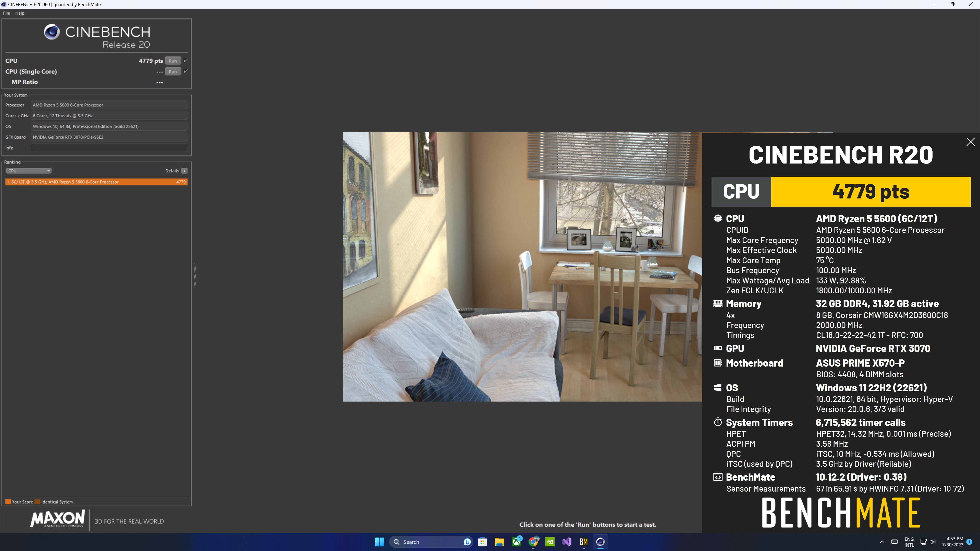Click the Memory module icon in BenchMate panel
The height and width of the screenshot is (551, 980).
[x=717, y=303]
